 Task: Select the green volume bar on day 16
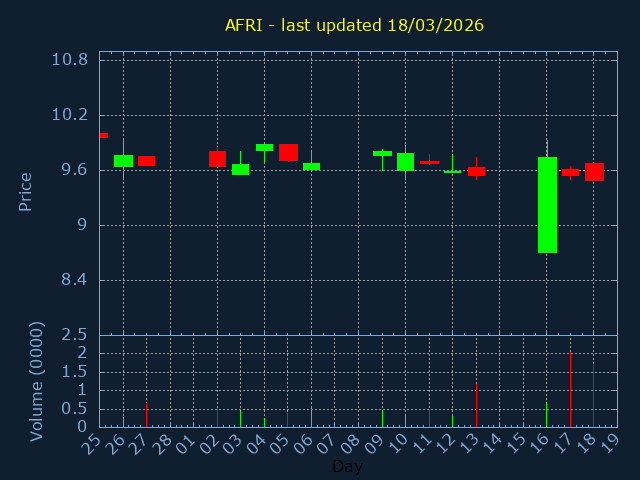[x=546, y=416]
